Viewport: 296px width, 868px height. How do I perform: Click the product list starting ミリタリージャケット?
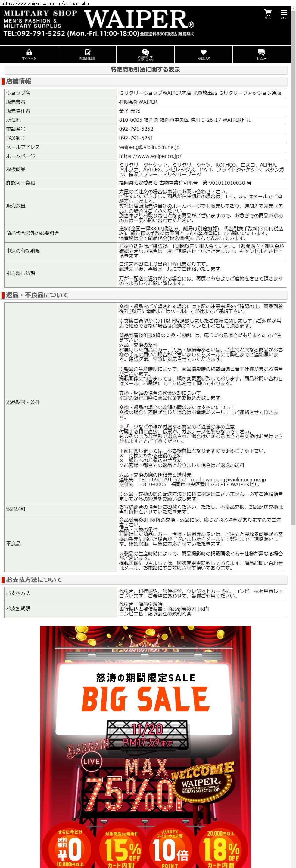(201, 170)
